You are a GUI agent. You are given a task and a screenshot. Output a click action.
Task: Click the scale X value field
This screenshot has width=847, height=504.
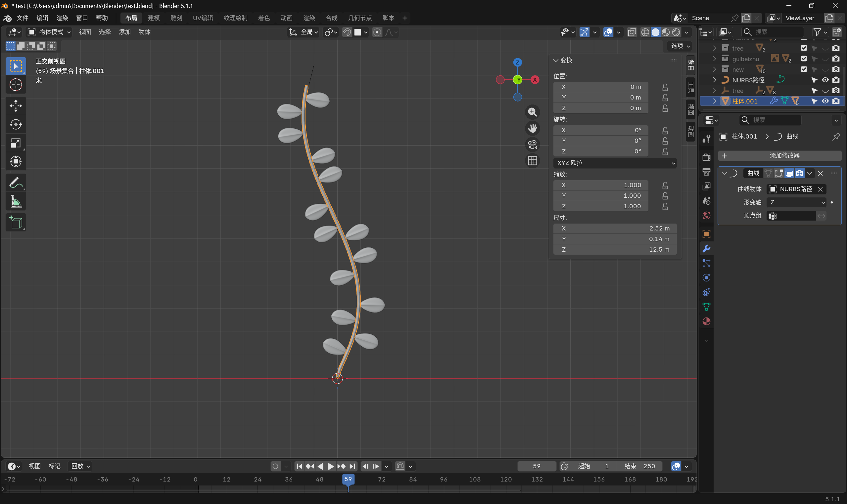601,185
